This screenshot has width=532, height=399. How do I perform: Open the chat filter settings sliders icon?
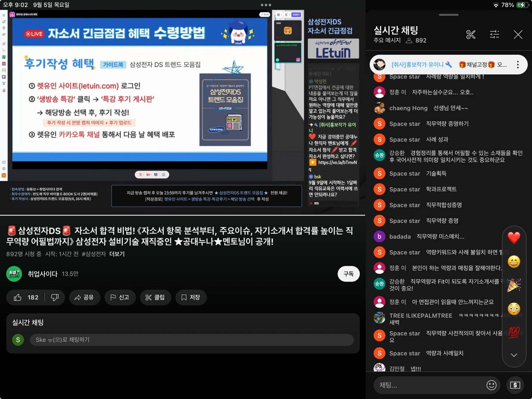point(494,35)
